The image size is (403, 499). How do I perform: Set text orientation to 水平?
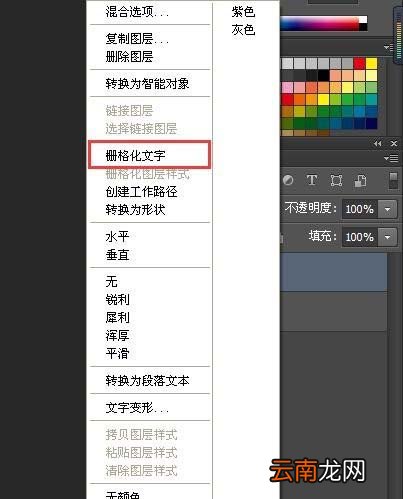click(x=117, y=237)
